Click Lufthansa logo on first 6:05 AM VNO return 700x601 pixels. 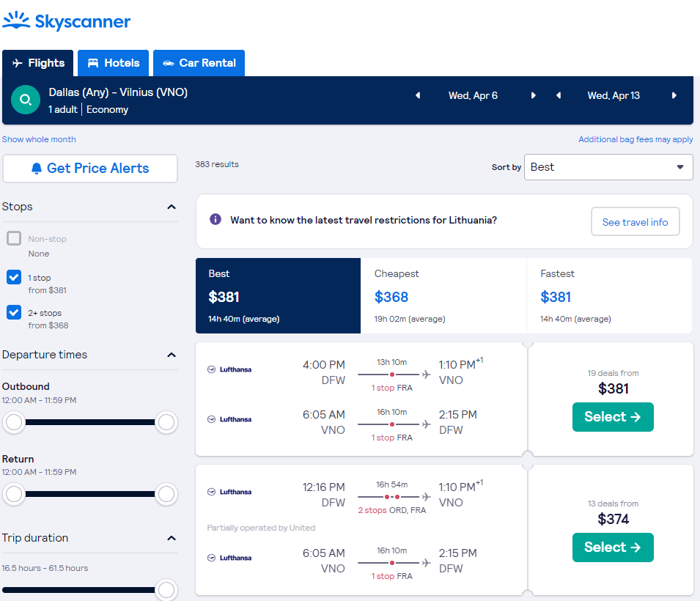[x=229, y=419]
